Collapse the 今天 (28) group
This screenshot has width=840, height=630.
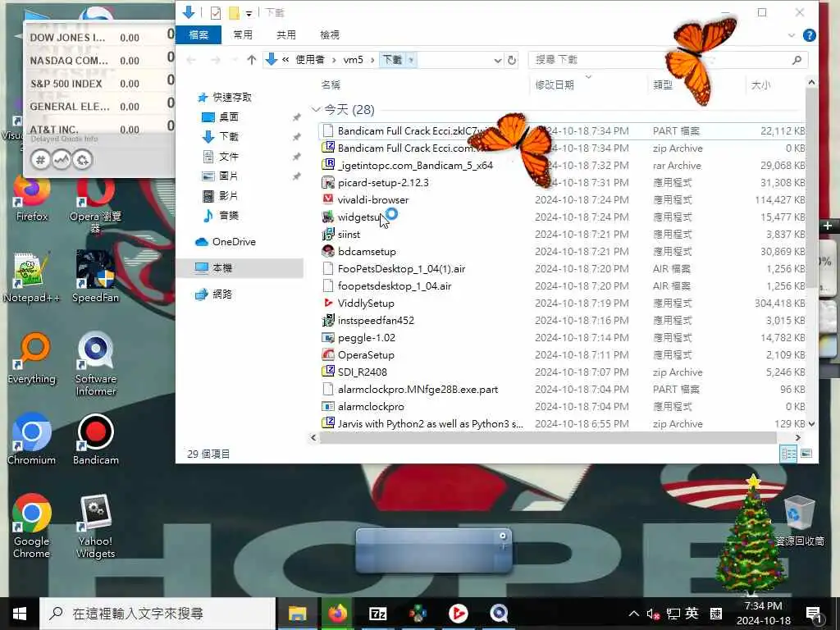pyautogui.click(x=316, y=110)
